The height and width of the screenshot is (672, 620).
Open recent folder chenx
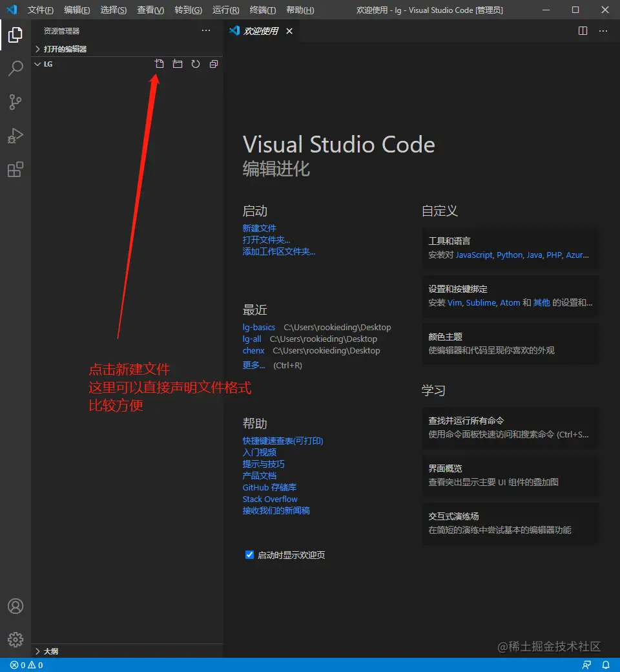[253, 350]
